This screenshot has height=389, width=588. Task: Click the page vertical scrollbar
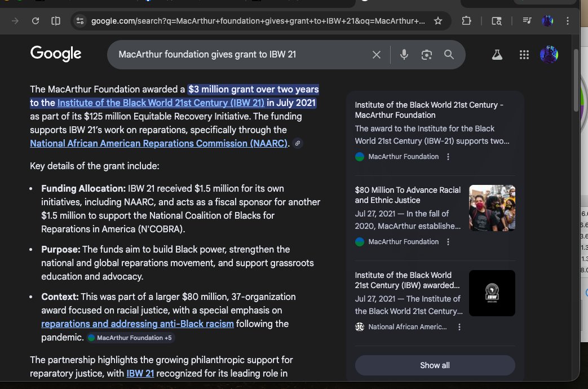[576, 81]
